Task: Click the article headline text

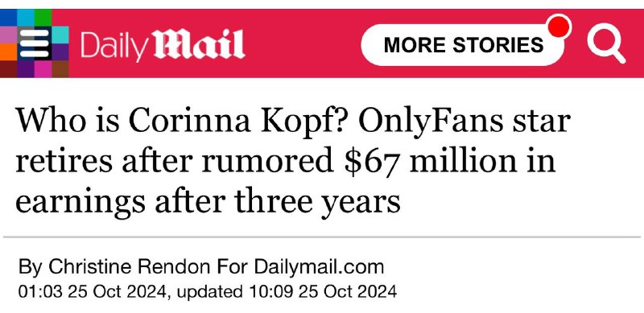Action: pos(292,161)
